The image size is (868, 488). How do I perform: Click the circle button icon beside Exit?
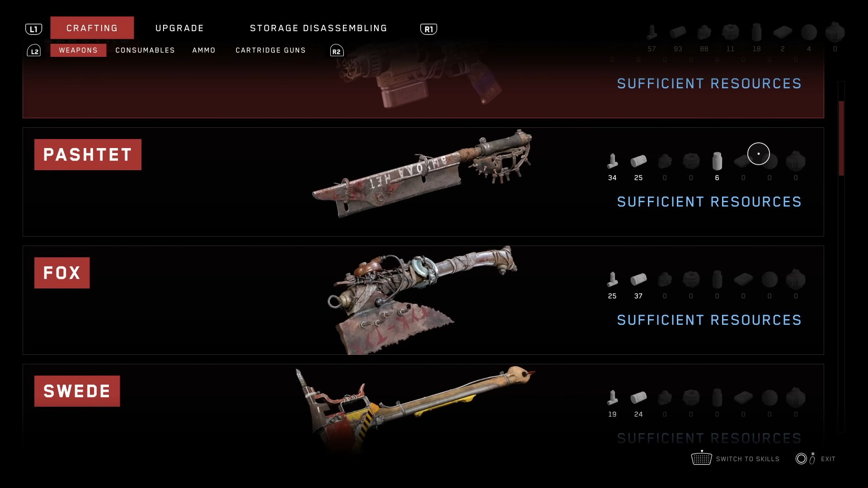pyautogui.click(x=801, y=459)
